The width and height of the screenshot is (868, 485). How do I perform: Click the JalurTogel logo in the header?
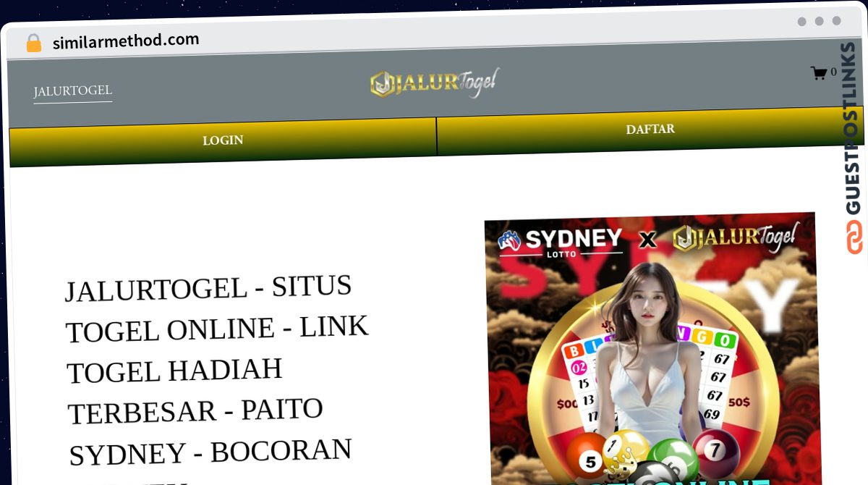pos(434,83)
